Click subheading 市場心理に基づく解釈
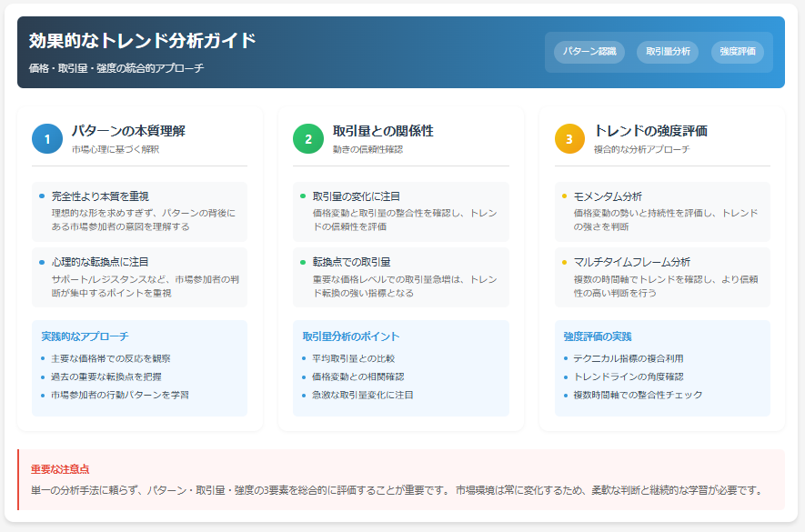The height and width of the screenshot is (532, 805). pyautogui.click(x=116, y=149)
